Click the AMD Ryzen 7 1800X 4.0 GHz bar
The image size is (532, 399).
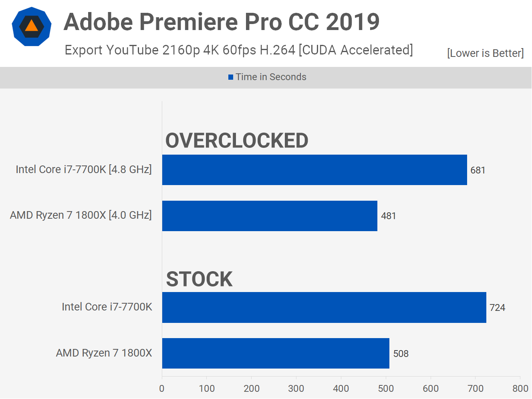click(270, 216)
